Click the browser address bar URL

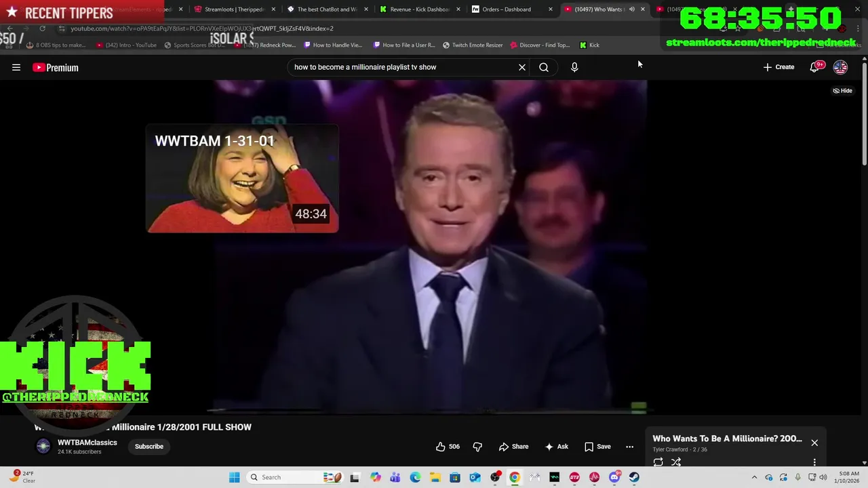[202, 28]
